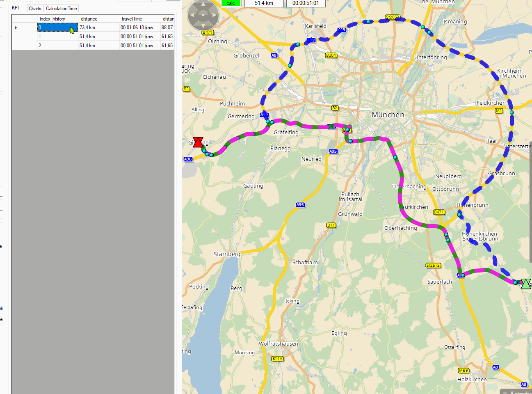Image resolution: width=532 pixels, height=394 pixels.
Task: Click the B471 road shield near Olching
Action: point(208,32)
